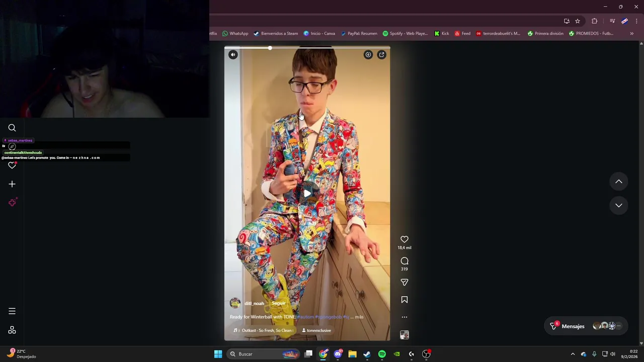
Task: Like the reel with heart icon
Action: click(x=405, y=239)
